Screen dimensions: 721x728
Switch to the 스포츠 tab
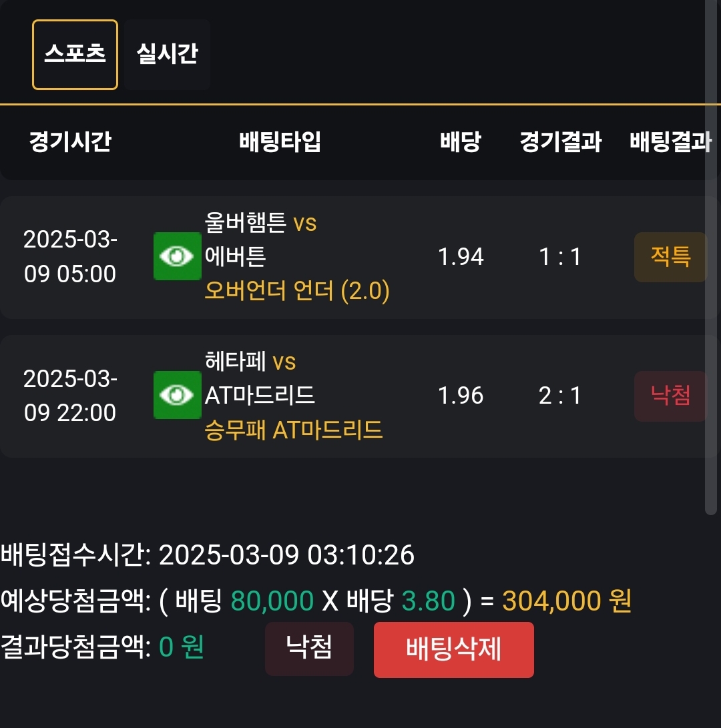(x=75, y=54)
